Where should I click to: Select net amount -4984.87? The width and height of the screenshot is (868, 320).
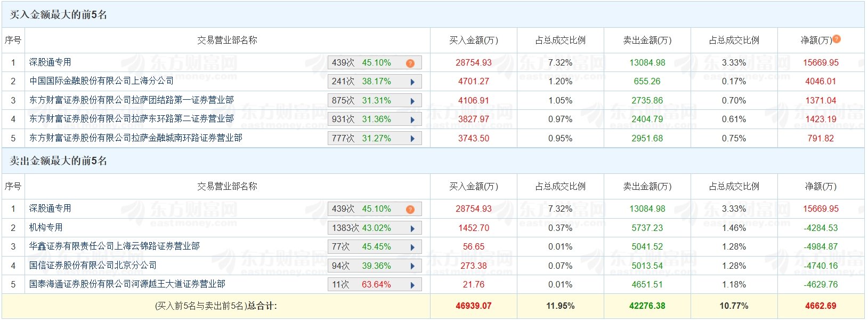821,247
